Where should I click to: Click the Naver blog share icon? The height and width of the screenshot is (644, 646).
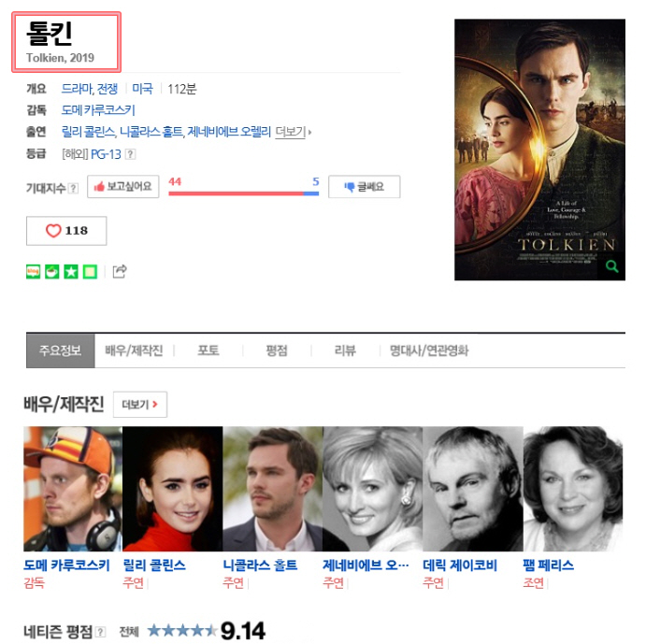pos(33,271)
